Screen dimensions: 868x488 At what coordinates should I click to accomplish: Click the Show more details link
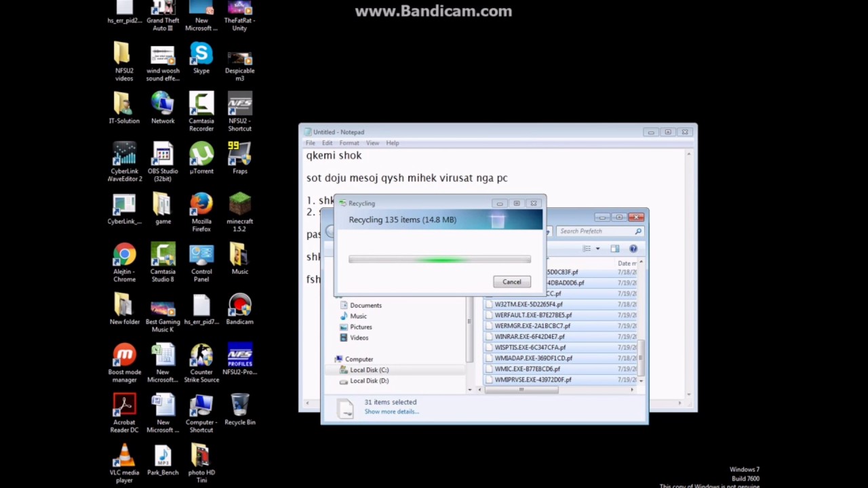coord(391,411)
